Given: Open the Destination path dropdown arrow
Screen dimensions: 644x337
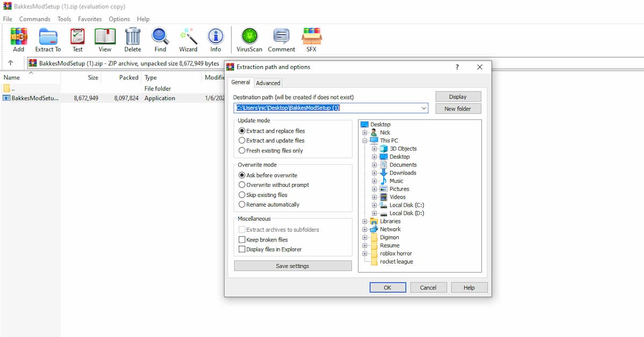Looking at the screenshot, I should click(424, 108).
